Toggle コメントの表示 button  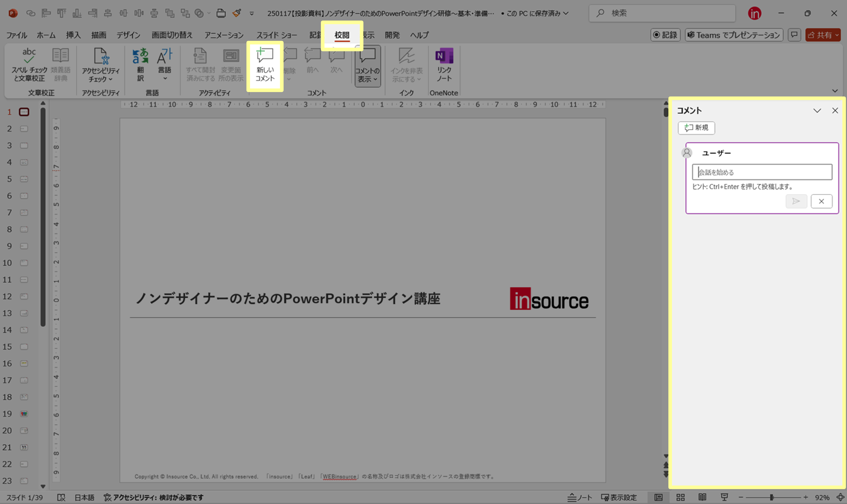pyautogui.click(x=368, y=66)
